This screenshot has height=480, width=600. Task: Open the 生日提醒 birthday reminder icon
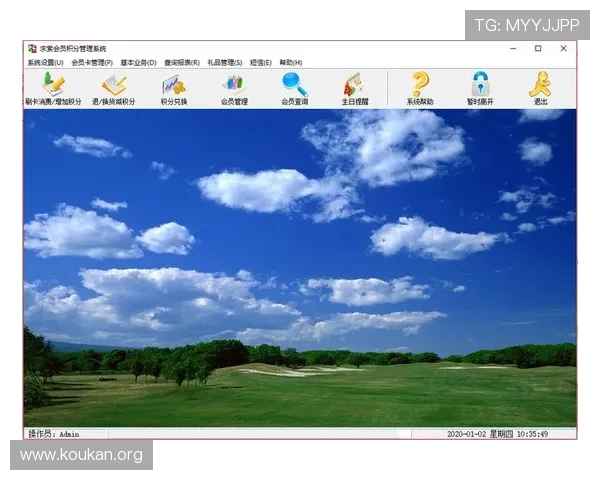click(x=355, y=88)
